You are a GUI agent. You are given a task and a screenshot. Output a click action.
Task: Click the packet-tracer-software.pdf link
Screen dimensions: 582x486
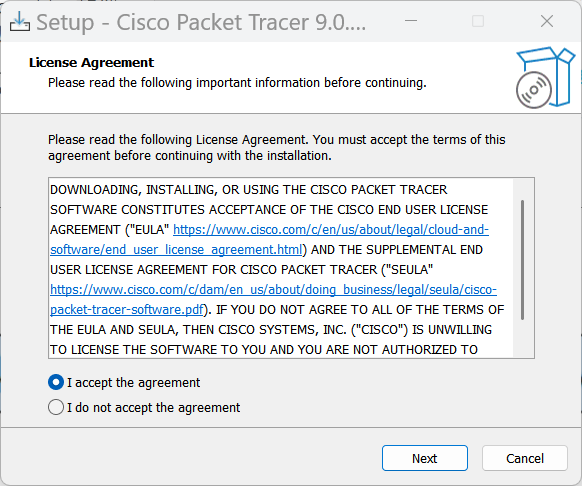(x=127, y=310)
